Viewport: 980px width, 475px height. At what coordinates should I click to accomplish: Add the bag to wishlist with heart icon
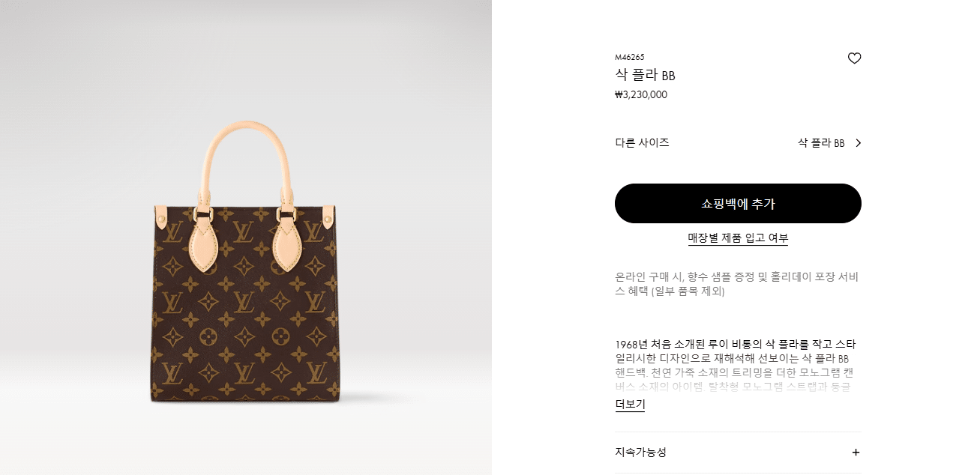(854, 58)
